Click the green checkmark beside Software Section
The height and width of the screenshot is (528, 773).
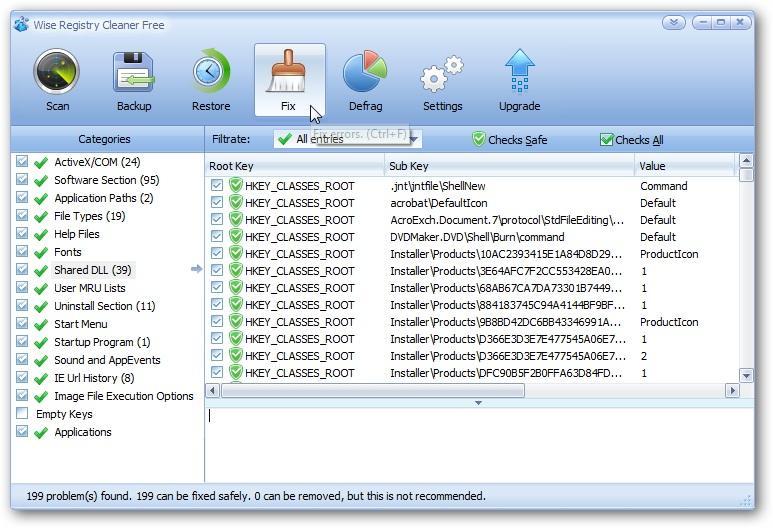pyautogui.click(x=41, y=180)
